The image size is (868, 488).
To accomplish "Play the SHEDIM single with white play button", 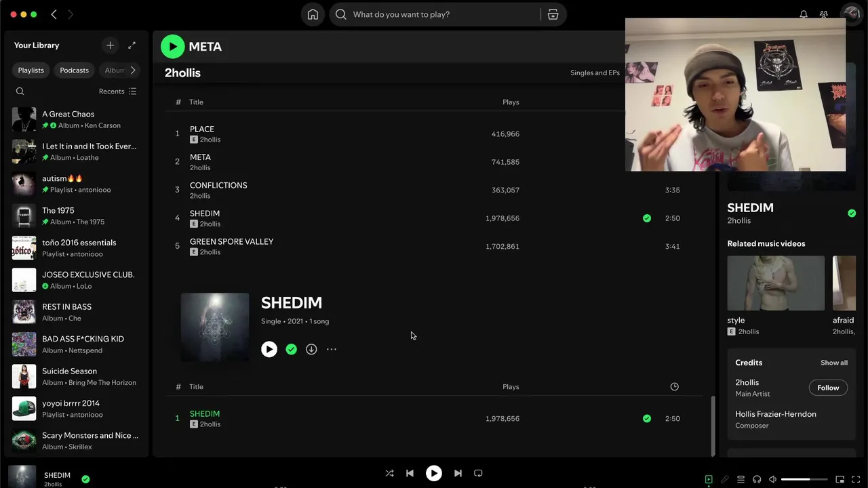I will coord(269,349).
